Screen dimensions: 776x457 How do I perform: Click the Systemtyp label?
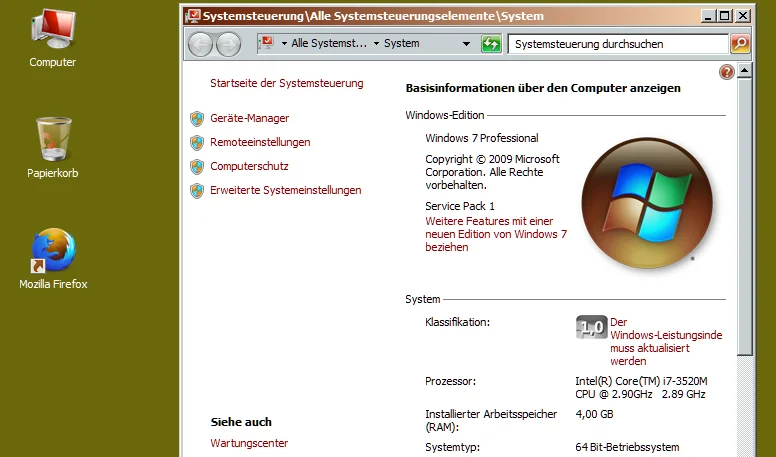pyautogui.click(x=452, y=448)
